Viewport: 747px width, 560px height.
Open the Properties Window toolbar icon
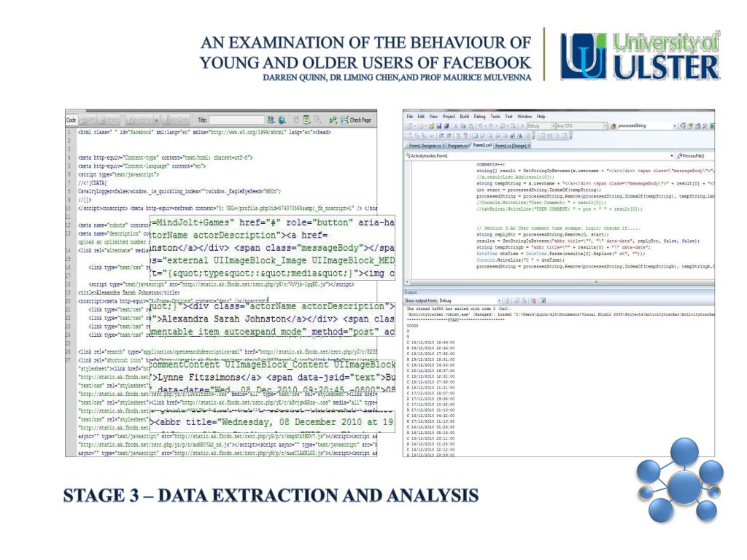690,126
